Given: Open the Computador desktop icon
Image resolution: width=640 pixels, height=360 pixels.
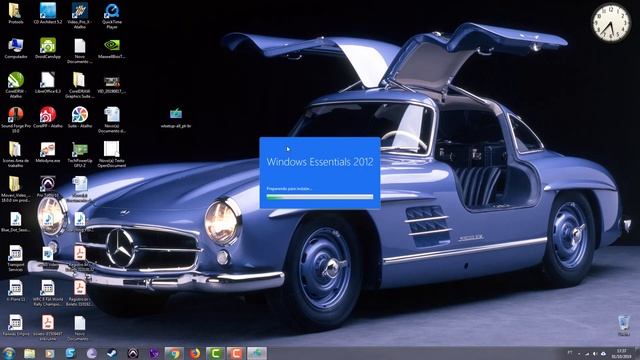Looking at the screenshot, I should tap(16, 48).
